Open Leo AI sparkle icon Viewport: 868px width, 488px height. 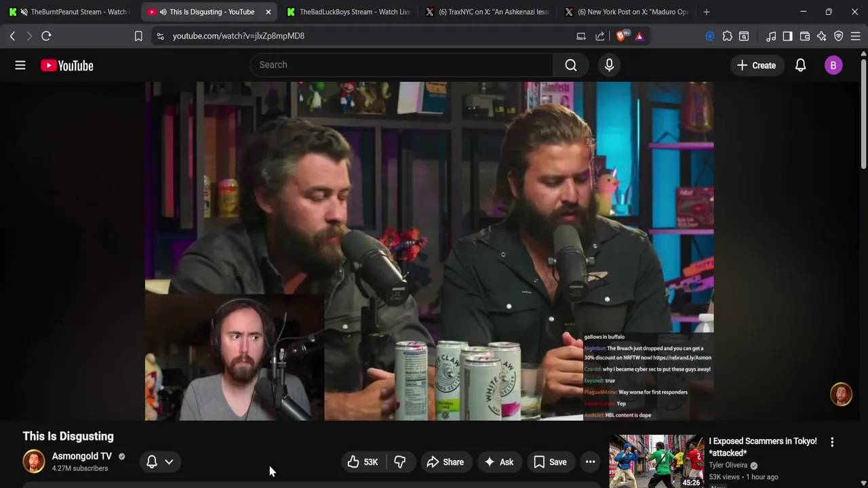(x=822, y=36)
